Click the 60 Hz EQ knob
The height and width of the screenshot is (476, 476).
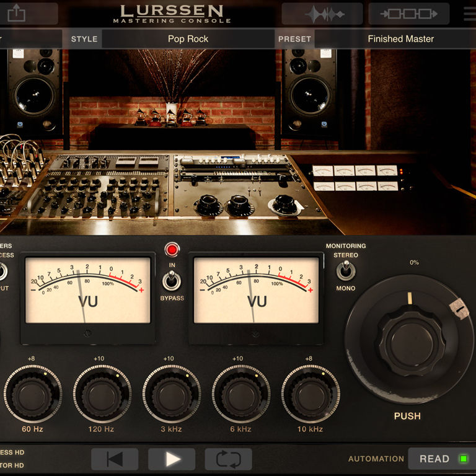pyautogui.click(x=33, y=394)
